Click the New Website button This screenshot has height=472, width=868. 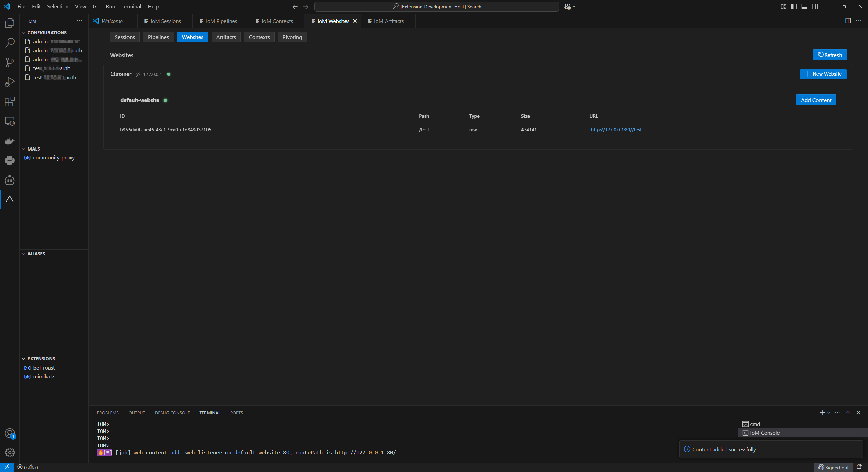(824, 74)
